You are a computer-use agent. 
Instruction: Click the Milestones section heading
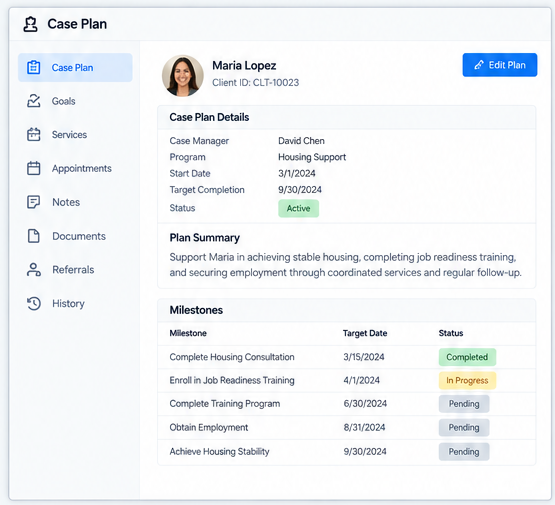(x=196, y=310)
